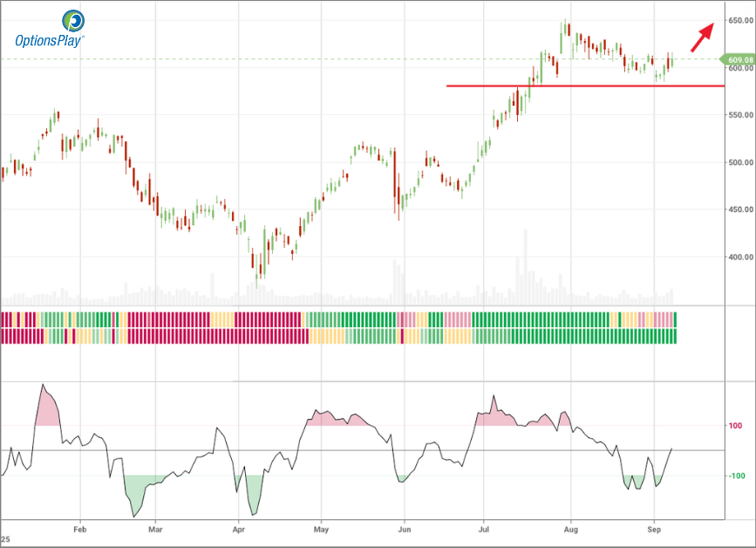Click the Feb date axis label
Image resolution: width=756 pixels, height=548 pixels.
pos(80,529)
